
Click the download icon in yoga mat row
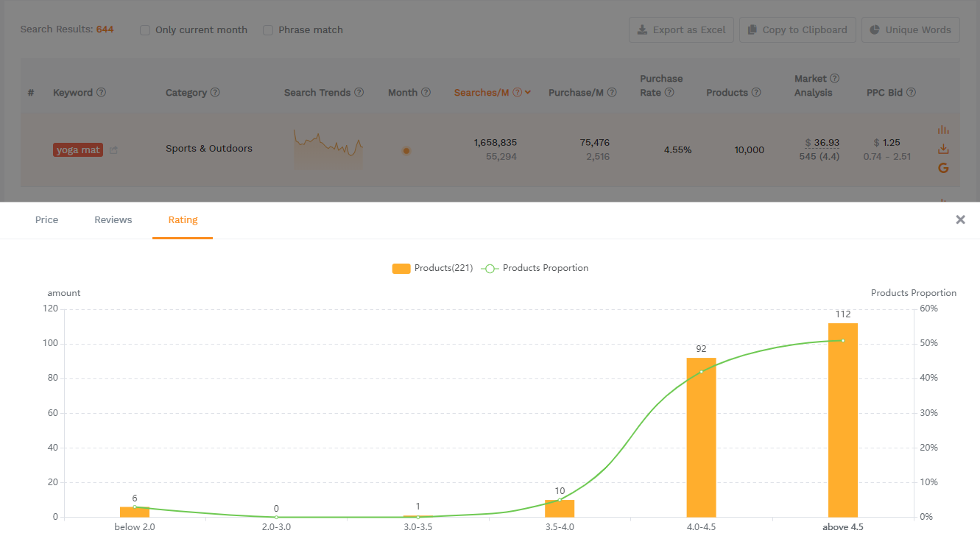(943, 149)
